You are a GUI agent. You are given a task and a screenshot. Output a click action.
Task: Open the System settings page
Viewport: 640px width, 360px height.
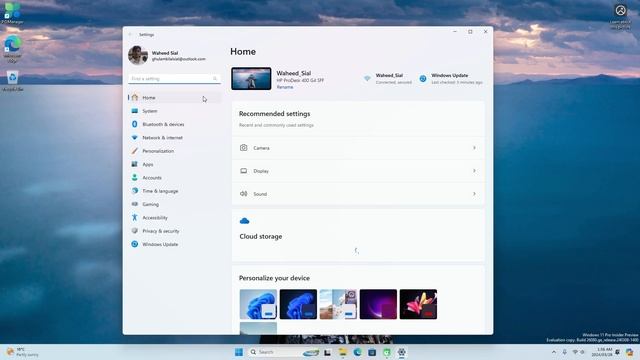(174, 111)
